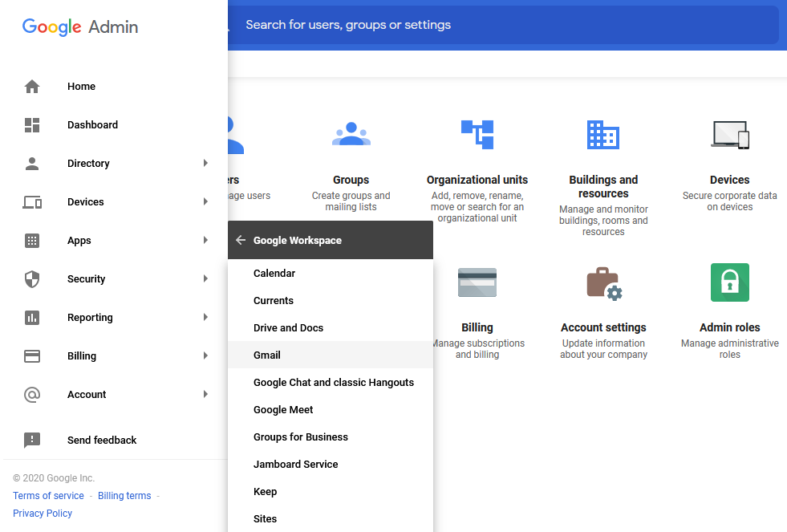Click the Buildings and resources title

pos(603,187)
